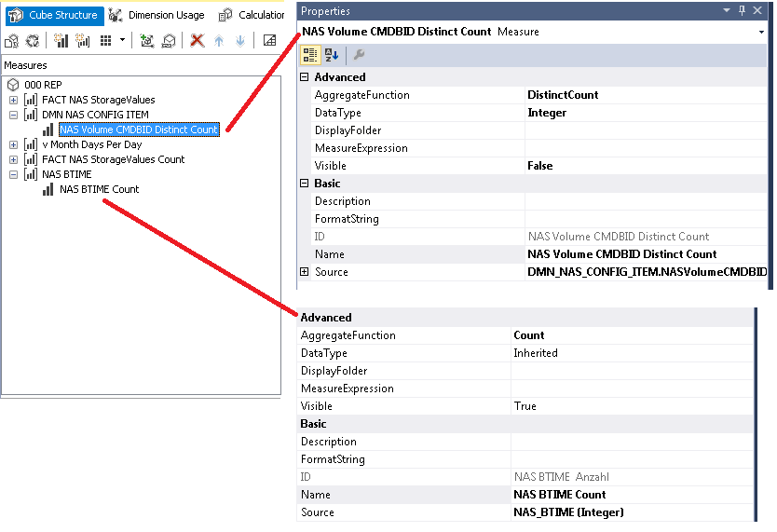Viewport: 777px width, 532px height.
Task: Click the Auto Hide pin icon
Action: click(x=742, y=10)
